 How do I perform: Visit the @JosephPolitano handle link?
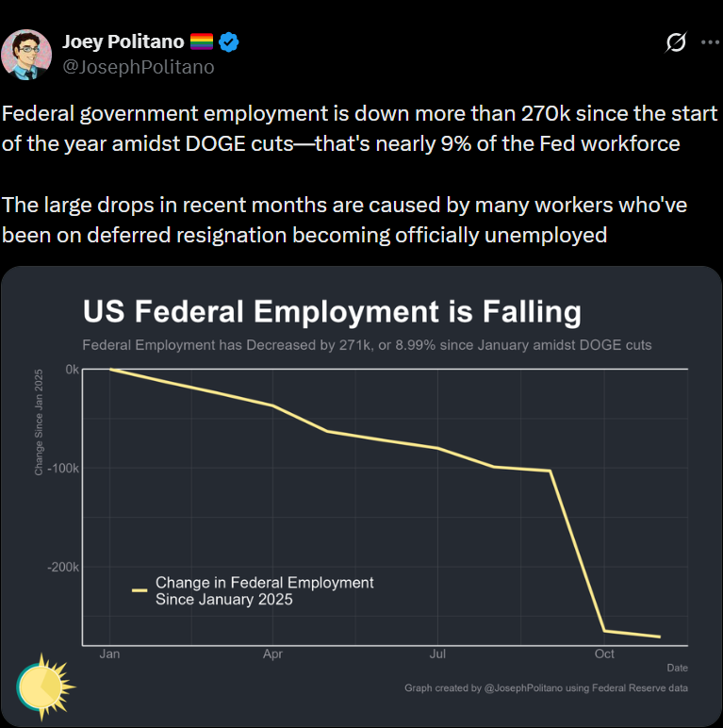(x=138, y=67)
